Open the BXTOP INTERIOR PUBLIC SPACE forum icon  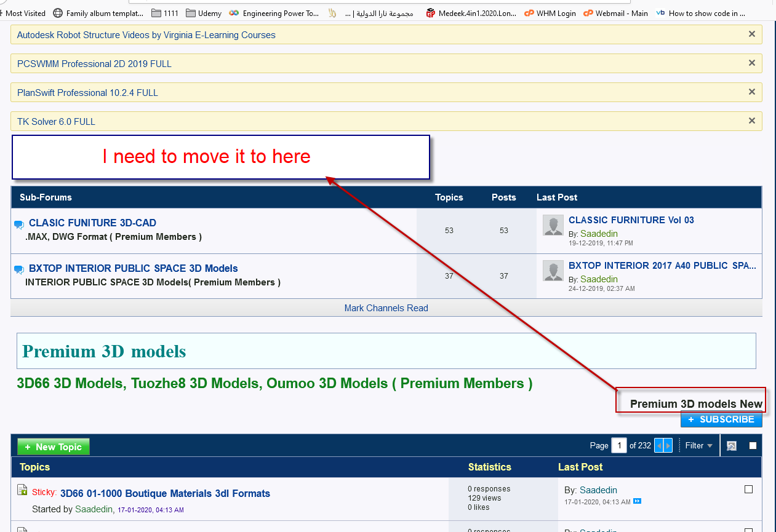tap(19, 269)
